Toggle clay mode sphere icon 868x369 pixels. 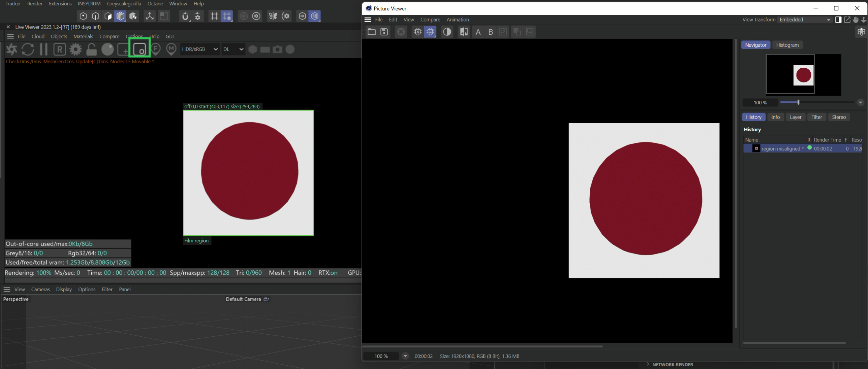tap(107, 49)
